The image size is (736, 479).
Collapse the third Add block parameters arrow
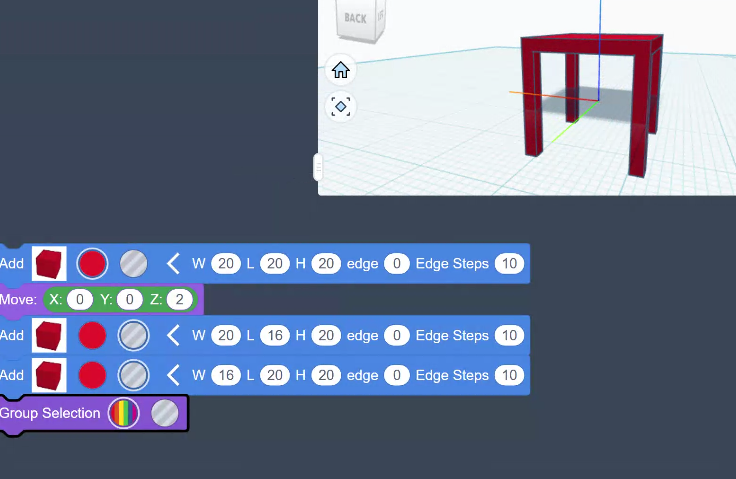[173, 376]
